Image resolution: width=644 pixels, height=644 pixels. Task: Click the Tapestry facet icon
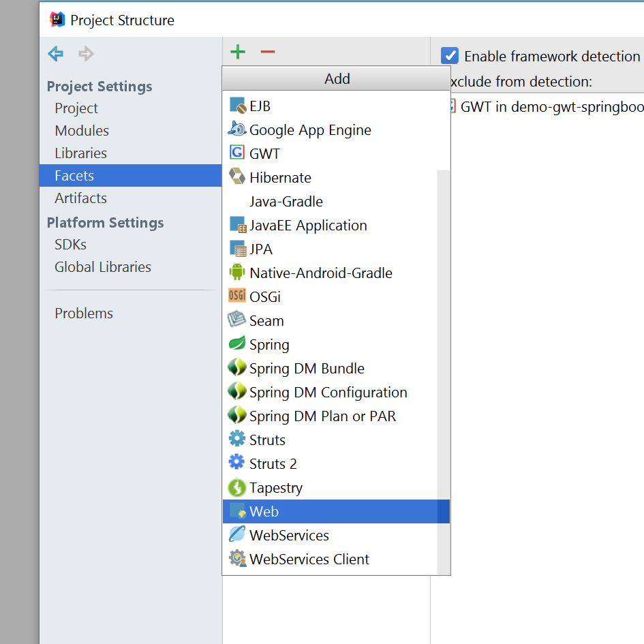(x=237, y=487)
